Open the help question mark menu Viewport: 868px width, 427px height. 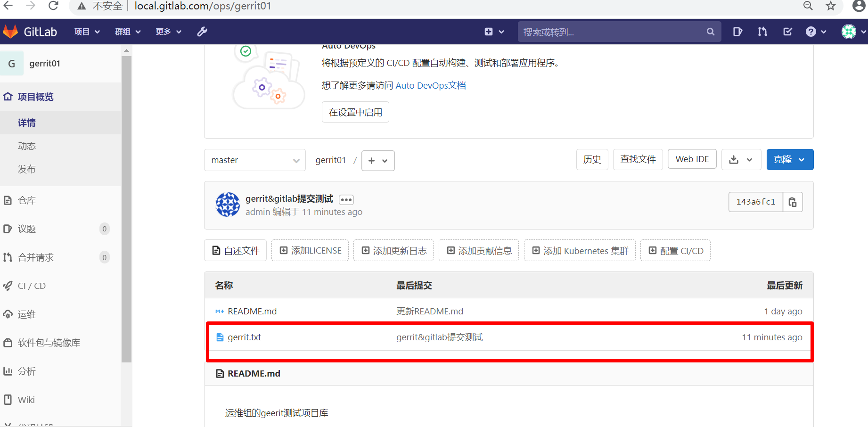point(816,32)
